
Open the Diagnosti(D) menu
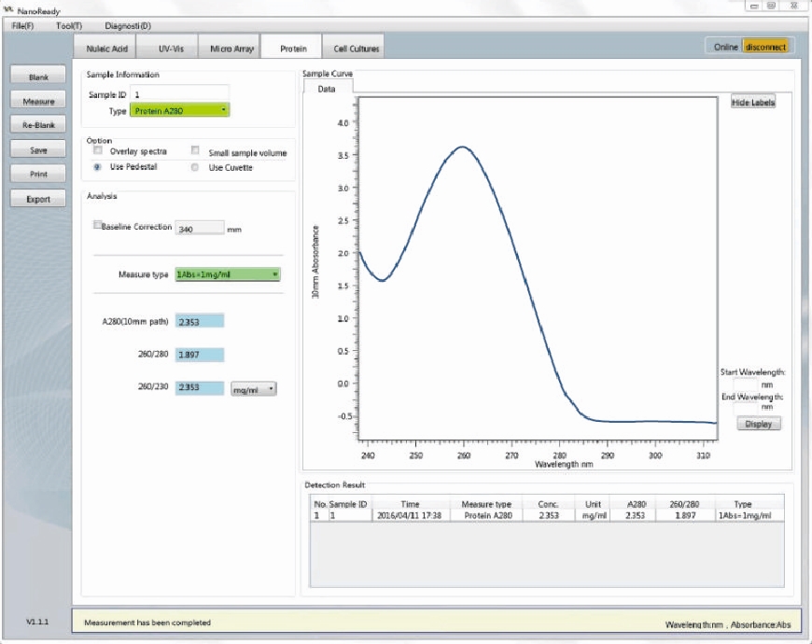[128, 26]
